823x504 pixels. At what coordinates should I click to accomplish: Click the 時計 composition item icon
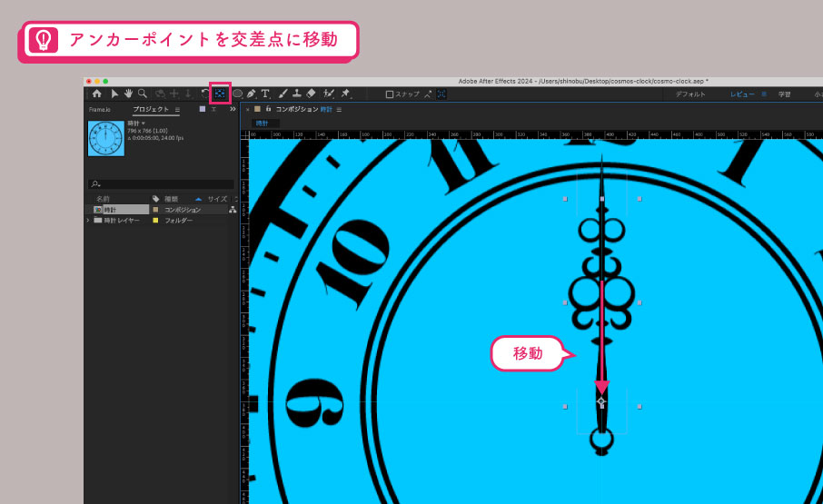pyautogui.click(x=97, y=210)
